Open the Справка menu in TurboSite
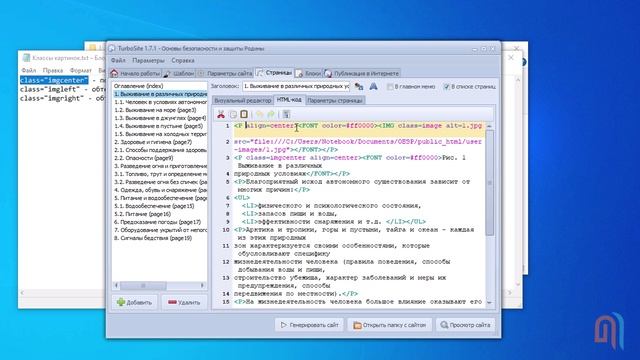The height and width of the screenshot is (360, 640). pyautogui.click(x=183, y=60)
